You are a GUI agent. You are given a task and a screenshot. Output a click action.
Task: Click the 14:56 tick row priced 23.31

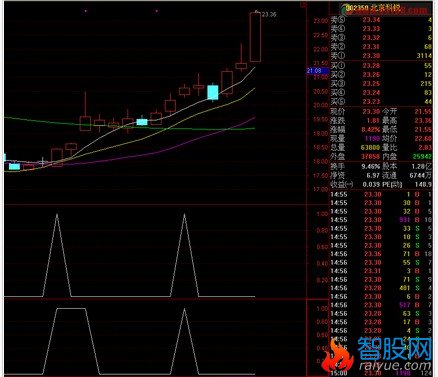381,271
